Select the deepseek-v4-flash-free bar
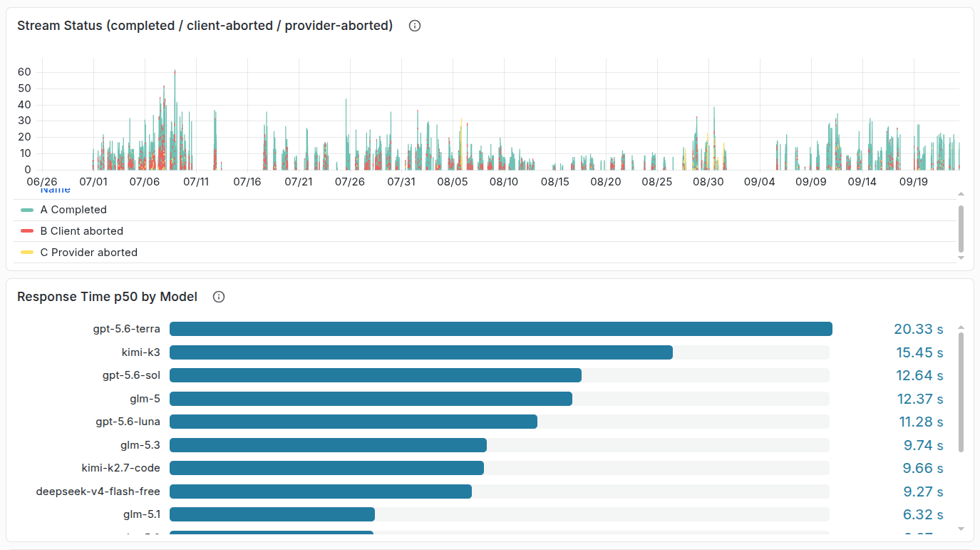This screenshot has height=550, width=980. pyautogui.click(x=321, y=492)
